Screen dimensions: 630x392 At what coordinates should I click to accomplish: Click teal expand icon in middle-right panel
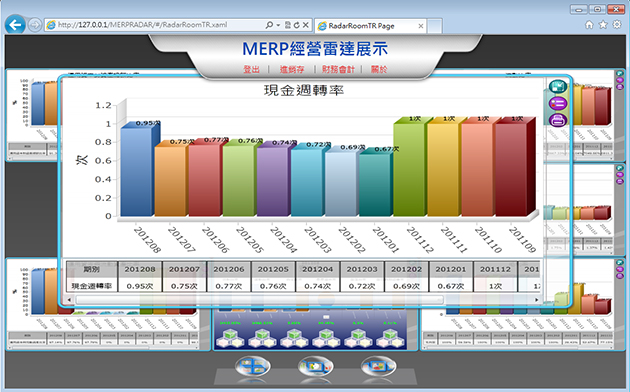pyautogui.click(x=620, y=168)
